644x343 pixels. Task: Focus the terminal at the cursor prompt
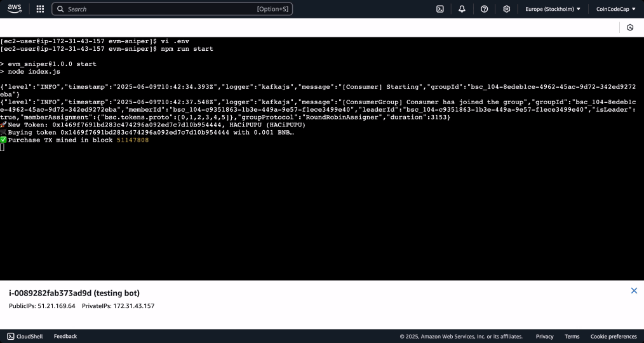click(3, 147)
